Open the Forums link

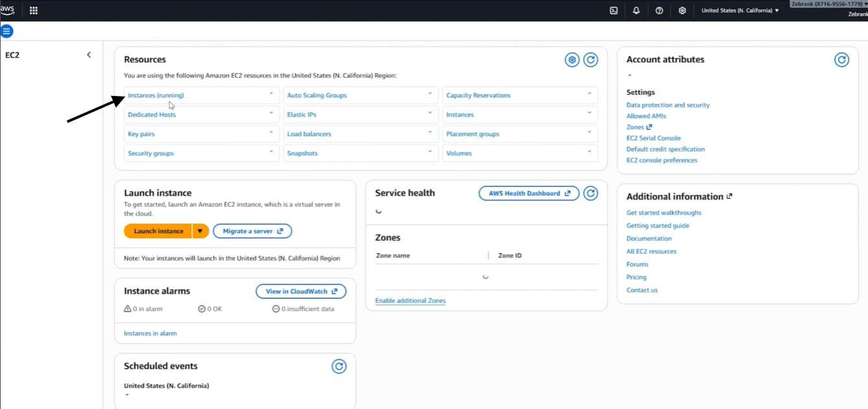point(637,264)
